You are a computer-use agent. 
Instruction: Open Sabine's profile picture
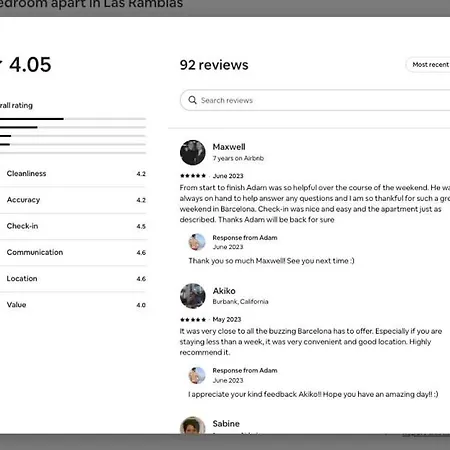point(193,425)
